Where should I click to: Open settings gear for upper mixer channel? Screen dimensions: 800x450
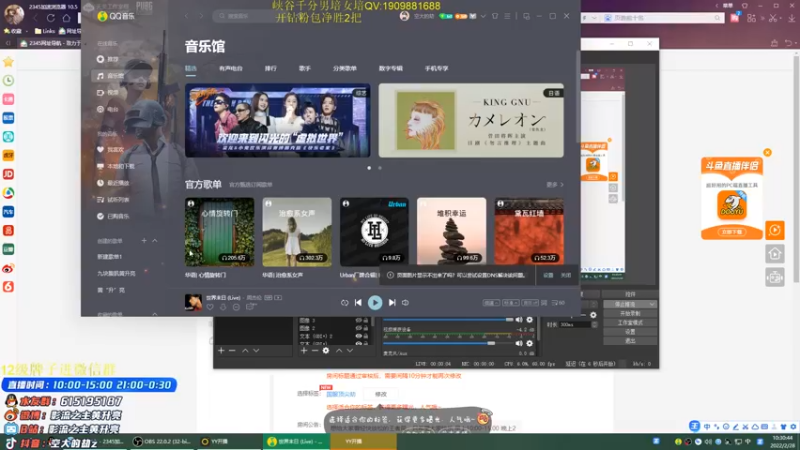pos(530,320)
